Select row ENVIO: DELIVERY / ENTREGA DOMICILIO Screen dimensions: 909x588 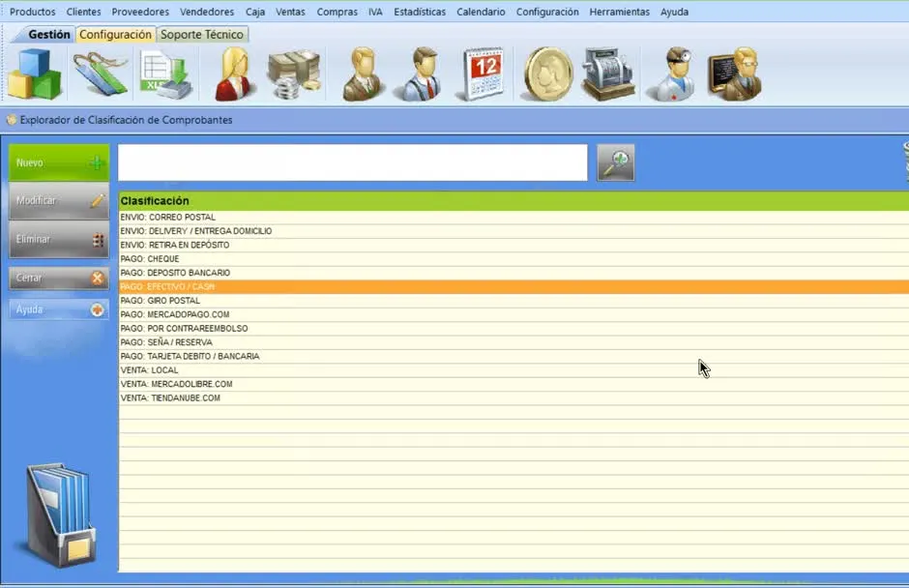pyautogui.click(x=513, y=231)
